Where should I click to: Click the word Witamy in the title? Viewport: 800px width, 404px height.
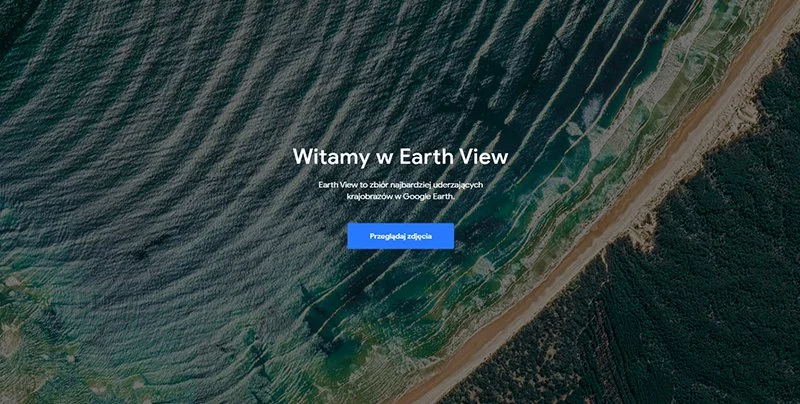coord(331,157)
